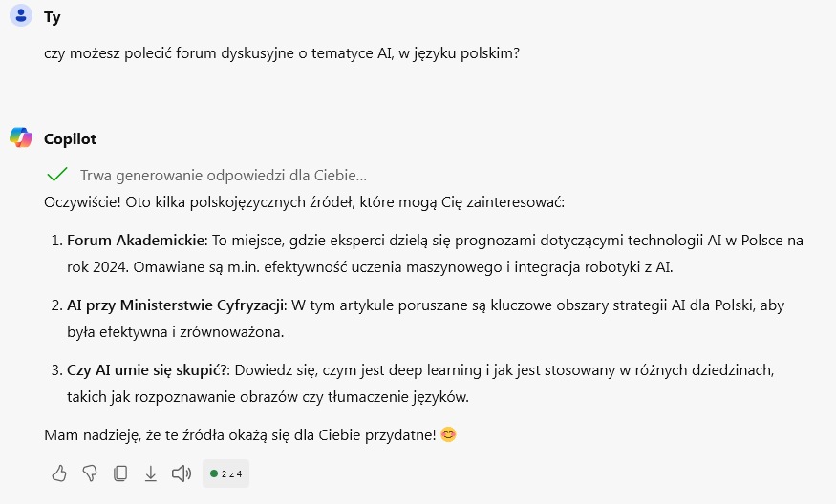Click the thumbs down dislike icon
Image resolution: width=836 pixels, height=504 pixels.
click(90, 473)
